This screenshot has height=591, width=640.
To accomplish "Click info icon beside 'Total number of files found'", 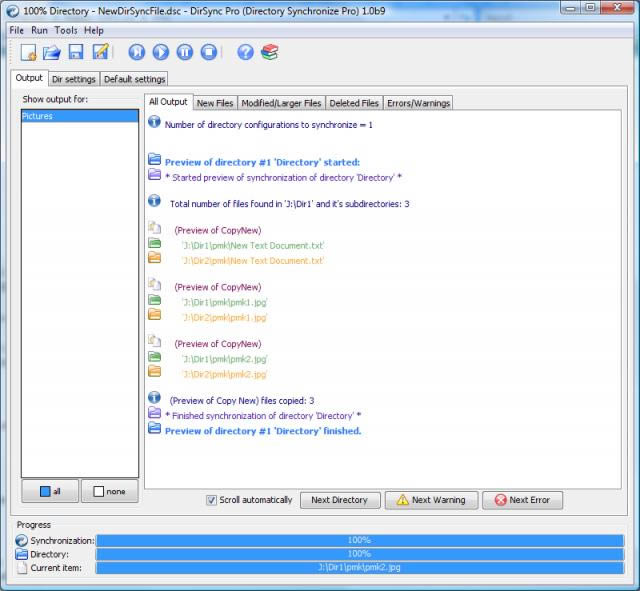I will pyautogui.click(x=154, y=200).
